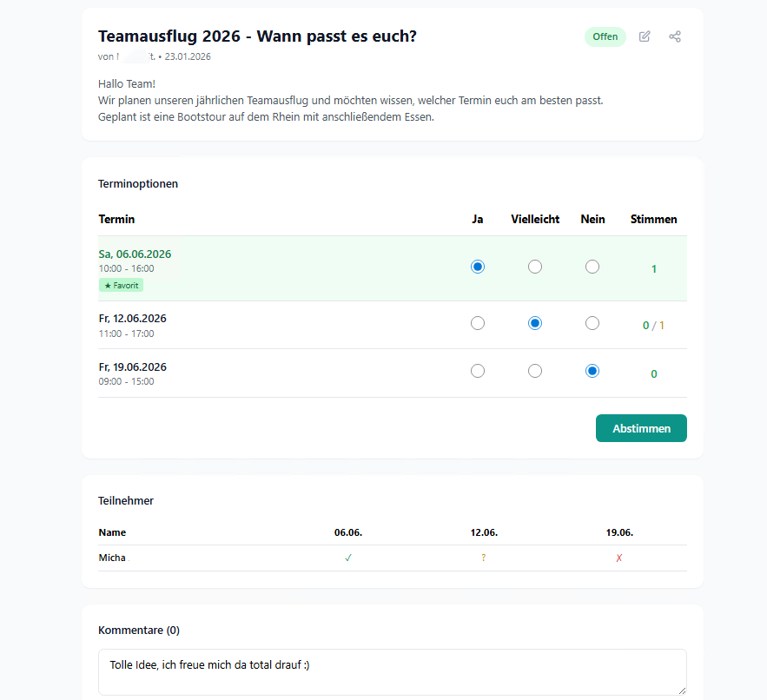
Task: Choose 'Ja' for Fr, 19.06.2026
Action: 478,371
